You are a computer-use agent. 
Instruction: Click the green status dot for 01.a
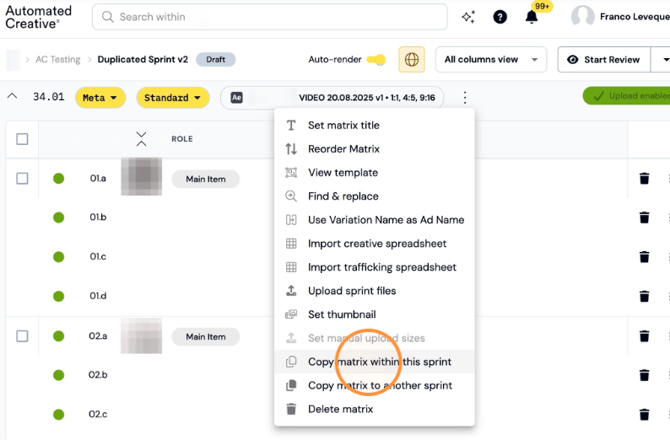click(x=59, y=179)
